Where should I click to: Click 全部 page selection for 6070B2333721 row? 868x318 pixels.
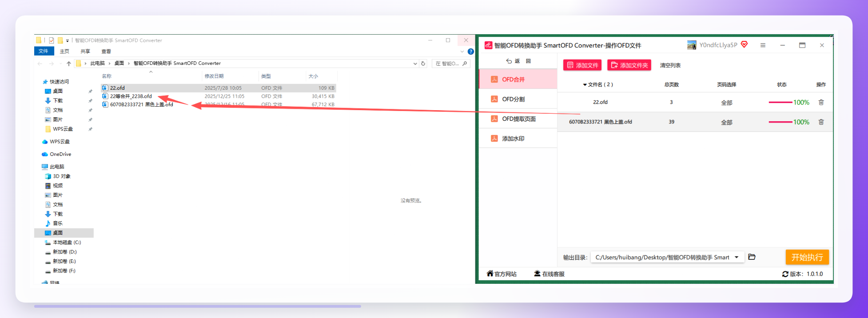point(727,122)
